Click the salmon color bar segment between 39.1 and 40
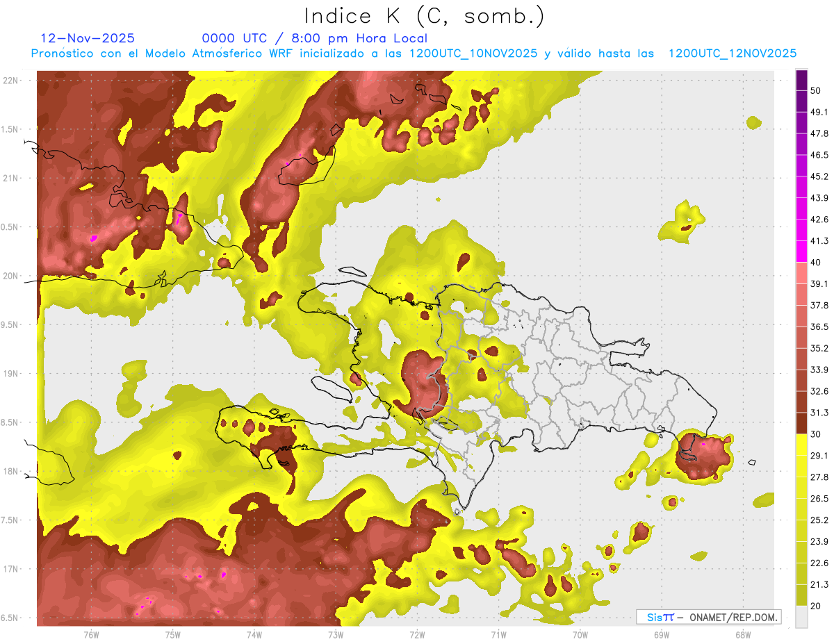Image resolution: width=834 pixels, height=644 pixels. tap(801, 273)
